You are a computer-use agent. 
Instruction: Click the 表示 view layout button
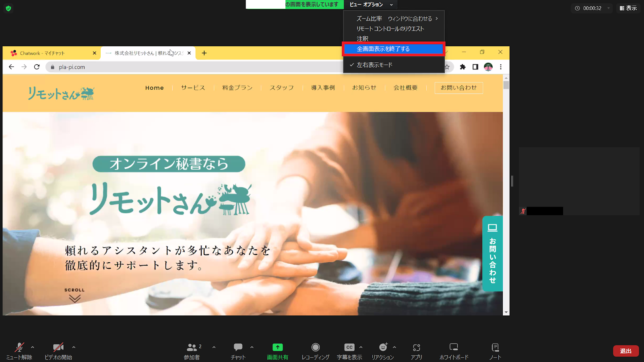point(628,8)
